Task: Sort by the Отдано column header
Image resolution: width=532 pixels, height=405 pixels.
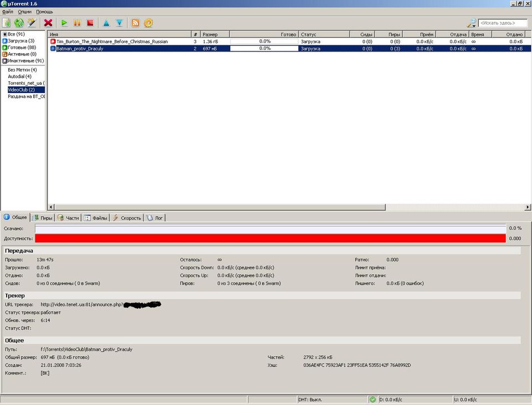Action: pos(509,34)
